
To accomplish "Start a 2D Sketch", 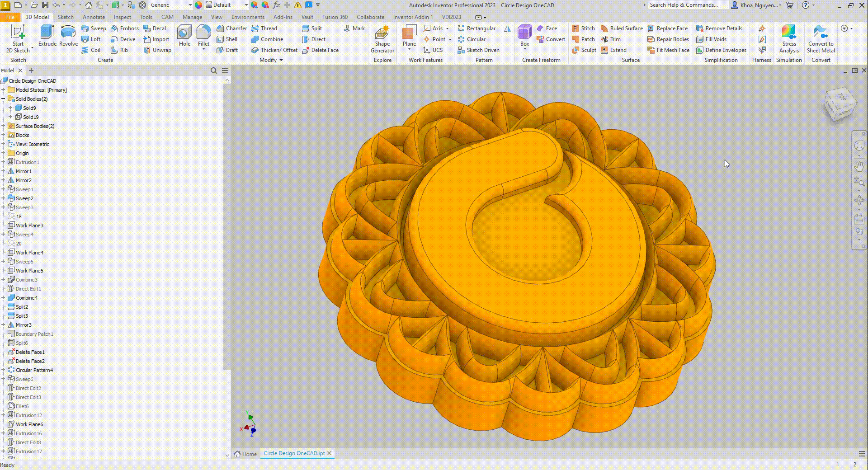I will 18,39.
